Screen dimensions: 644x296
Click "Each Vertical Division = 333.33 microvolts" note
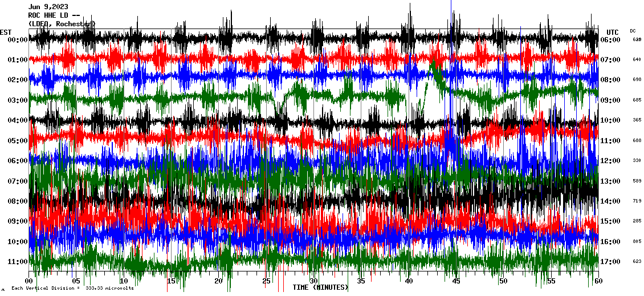click(72, 288)
